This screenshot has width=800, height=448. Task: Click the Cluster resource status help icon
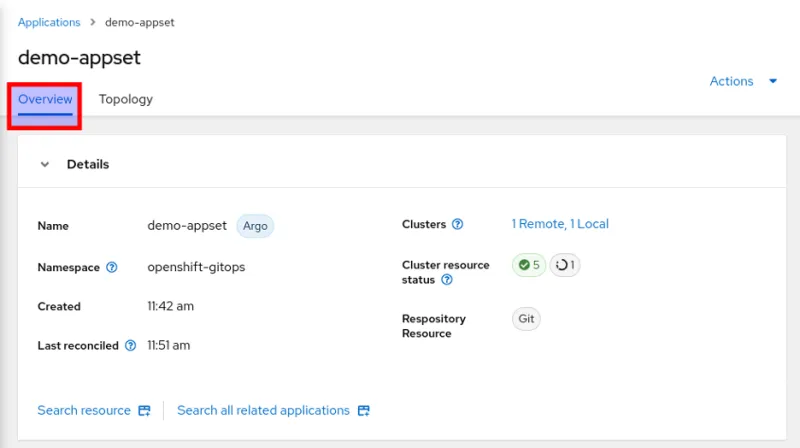(x=447, y=280)
